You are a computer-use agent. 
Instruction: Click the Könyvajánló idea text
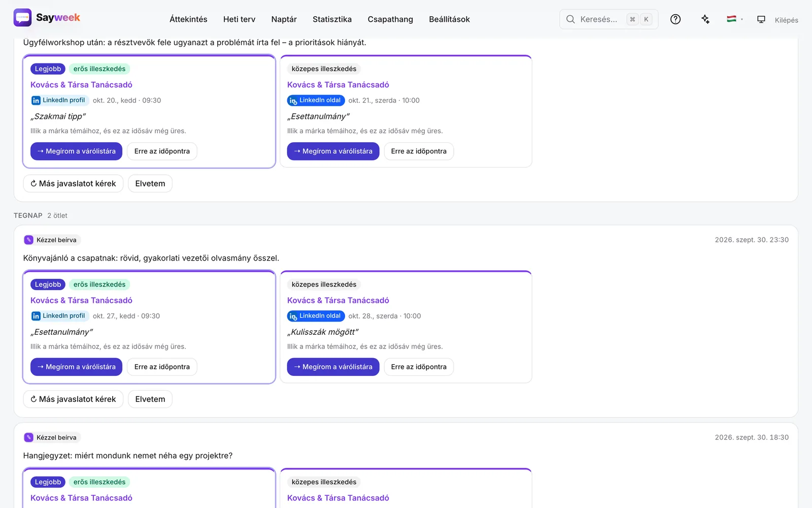point(151,258)
